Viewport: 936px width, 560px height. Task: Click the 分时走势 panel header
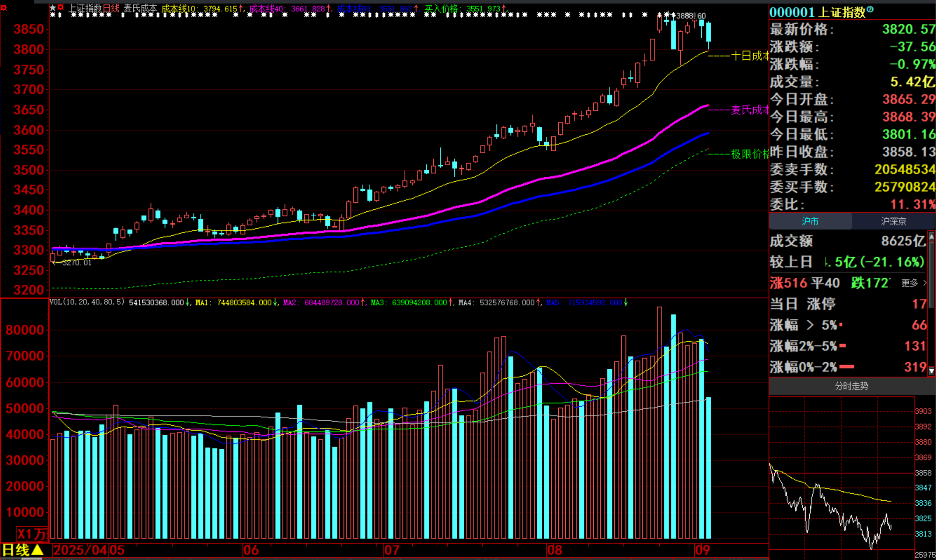click(852, 386)
